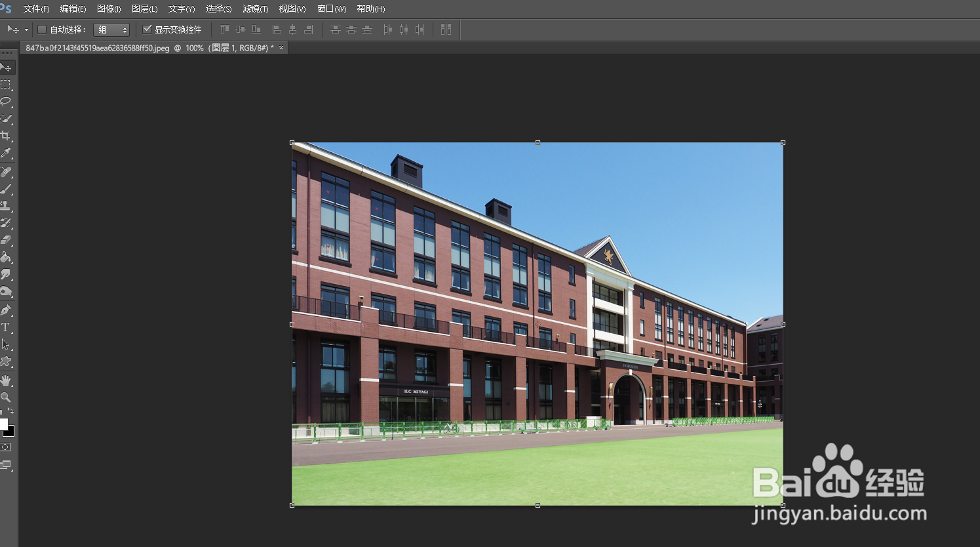This screenshot has width=980, height=547.
Task: Open the 选择(S) menu
Action: tap(218, 9)
